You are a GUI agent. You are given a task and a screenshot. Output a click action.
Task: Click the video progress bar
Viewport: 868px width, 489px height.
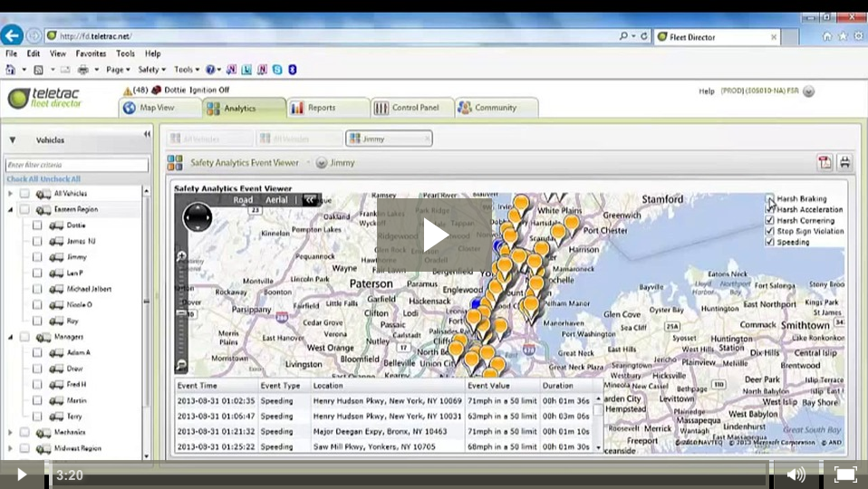coord(409,475)
